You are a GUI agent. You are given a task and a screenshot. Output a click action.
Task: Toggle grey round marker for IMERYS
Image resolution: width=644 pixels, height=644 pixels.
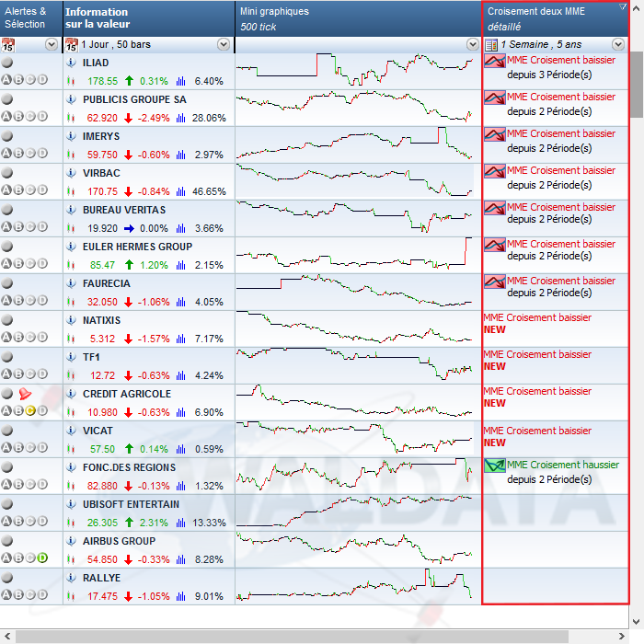point(7,136)
